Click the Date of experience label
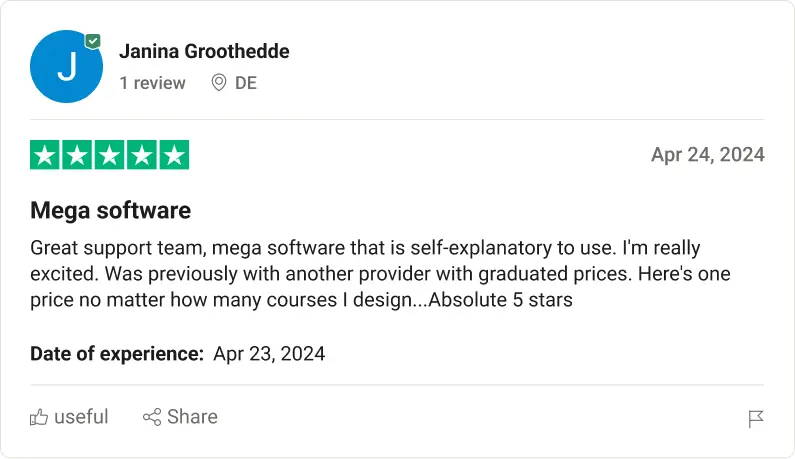This screenshot has width=795, height=459. (x=117, y=353)
